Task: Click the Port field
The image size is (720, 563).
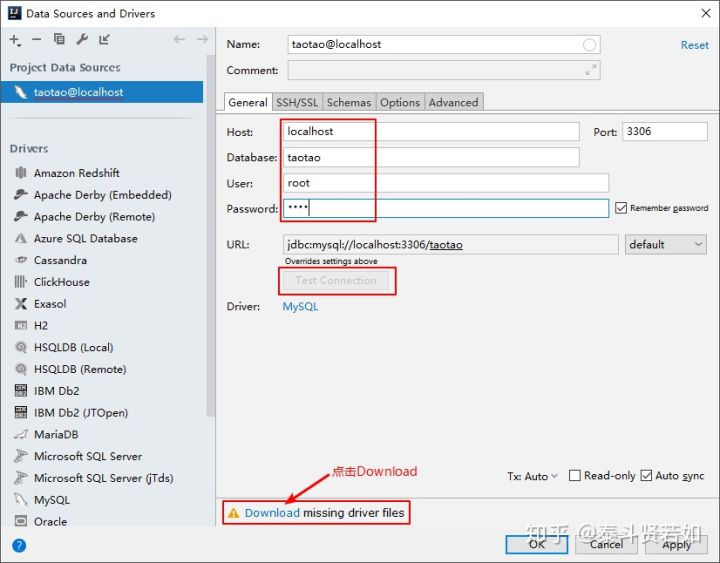Action: pyautogui.click(x=664, y=132)
